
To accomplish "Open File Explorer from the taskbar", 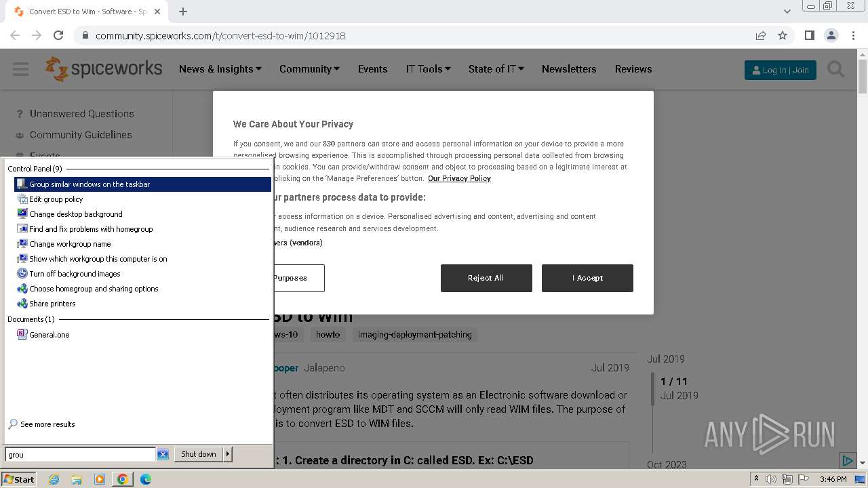I will click(77, 479).
